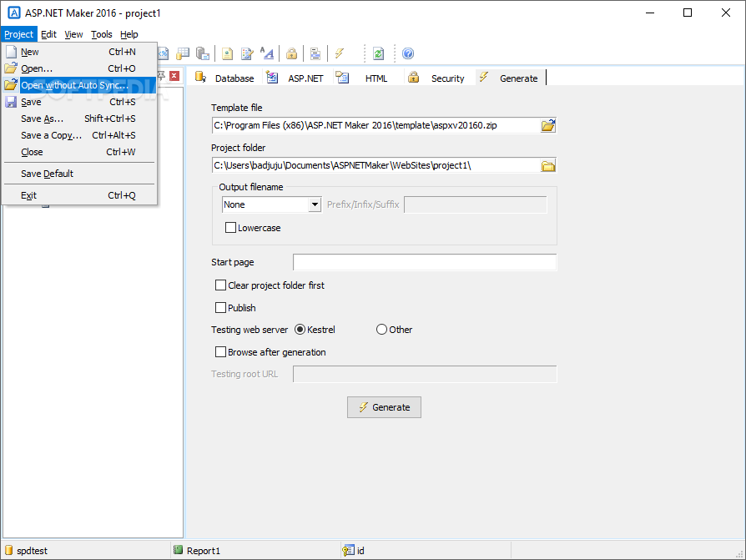Open the Edit menu
Screen dimensions: 746x560
click(48, 34)
